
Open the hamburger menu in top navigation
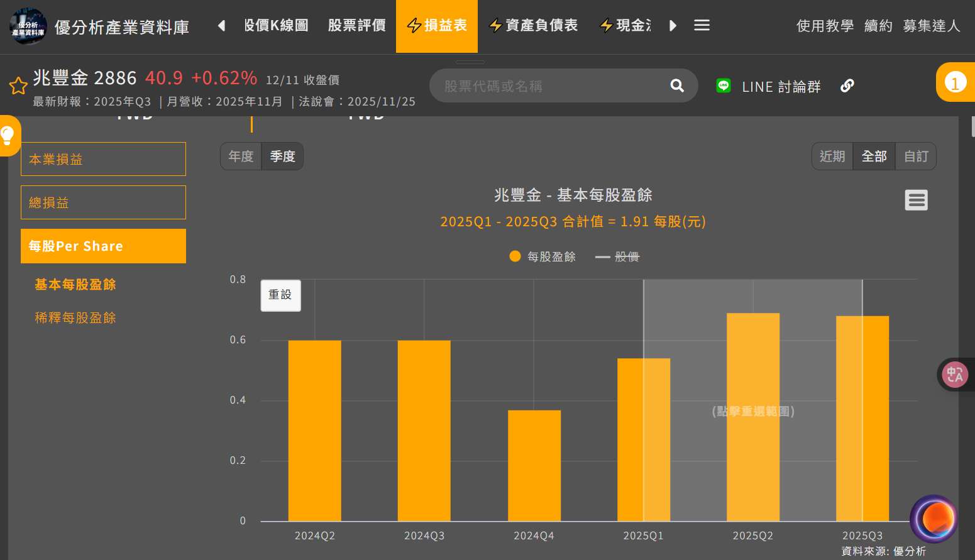coord(702,25)
